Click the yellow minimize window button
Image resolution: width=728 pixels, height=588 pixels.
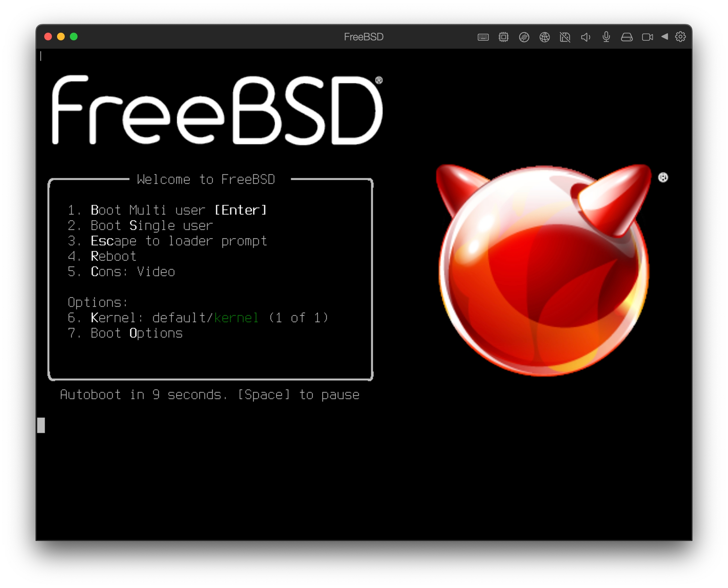61,37
